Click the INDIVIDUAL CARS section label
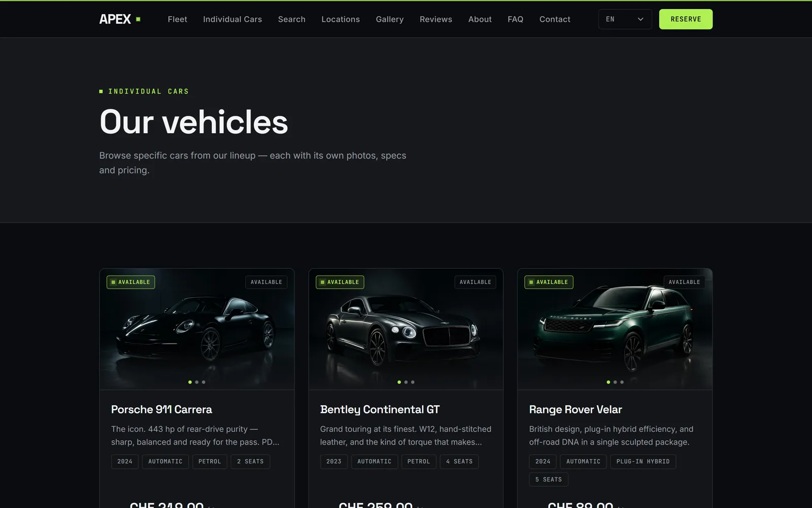 [144, 91]
